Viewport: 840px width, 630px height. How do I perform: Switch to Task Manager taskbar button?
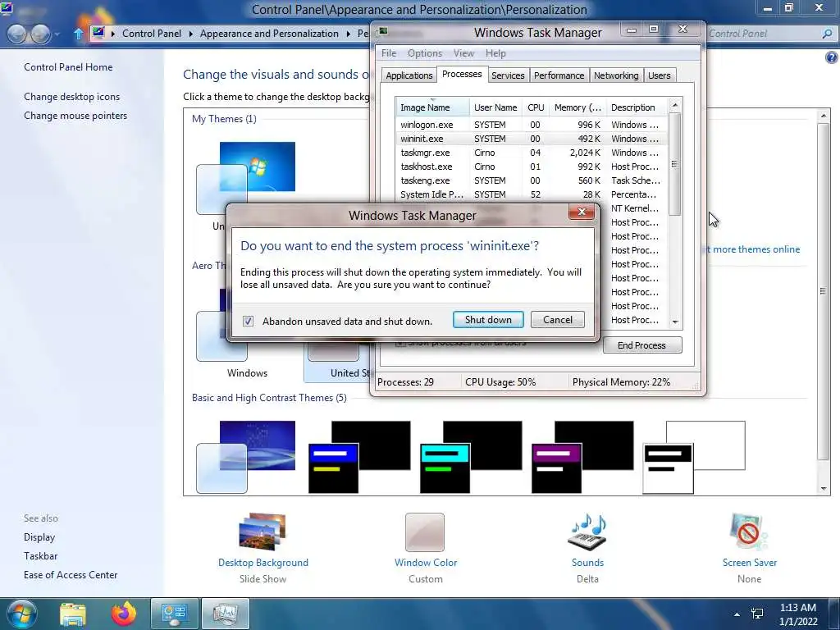[x=225, y=614]
